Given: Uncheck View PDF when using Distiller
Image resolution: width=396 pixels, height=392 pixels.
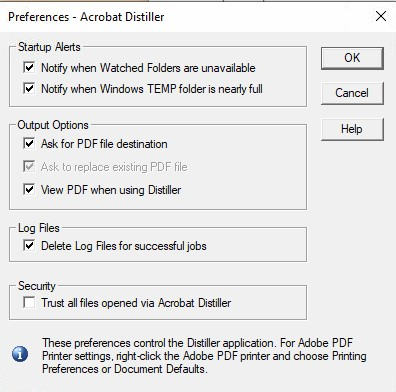Looking at the screenshot, I should [x=29, y=189].
